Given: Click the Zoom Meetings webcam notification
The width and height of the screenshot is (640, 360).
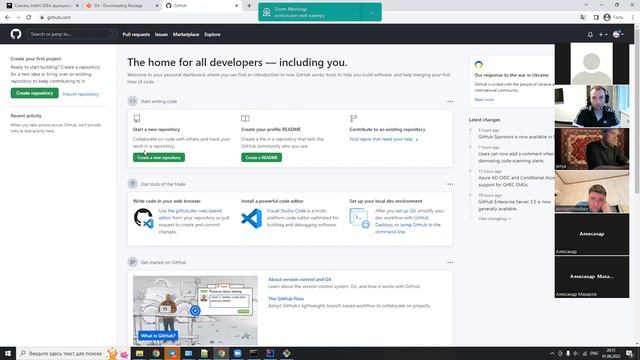Looking at the screenshot, I should (x=320, y=12).
